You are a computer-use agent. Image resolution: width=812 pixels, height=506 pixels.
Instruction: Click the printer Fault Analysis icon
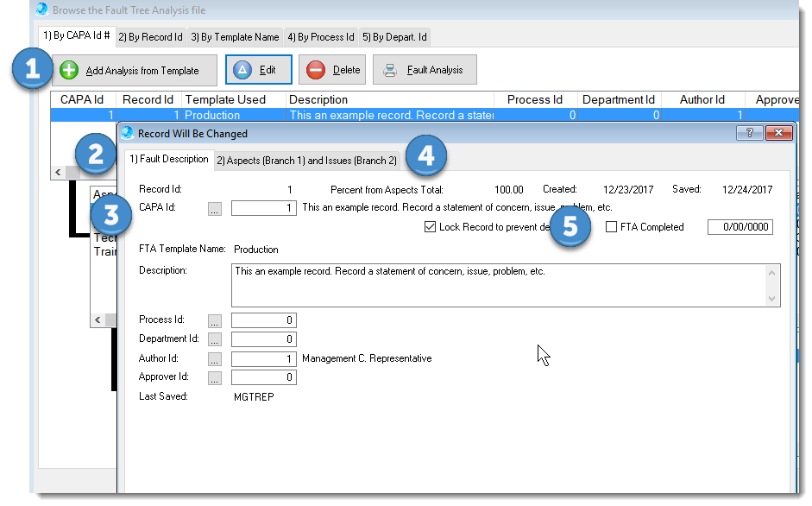click(x=391, y=70)
